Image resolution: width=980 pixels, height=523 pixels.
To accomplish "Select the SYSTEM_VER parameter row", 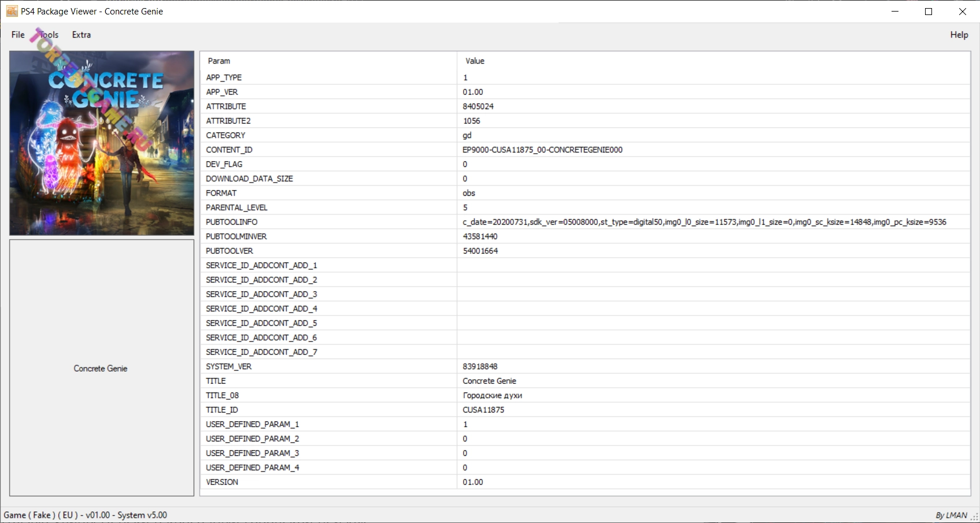I will click(x=228, y=366).
